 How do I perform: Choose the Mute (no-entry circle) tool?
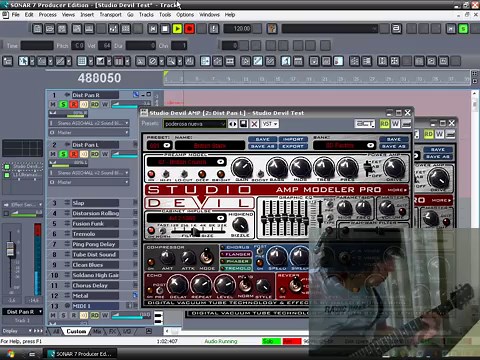pos(153,61)
